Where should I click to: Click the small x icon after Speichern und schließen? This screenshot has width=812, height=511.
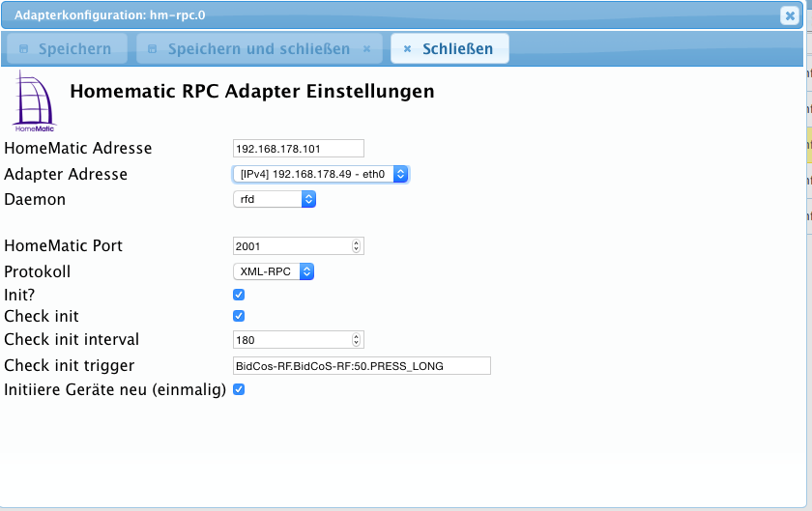click(x=366, y=49)
